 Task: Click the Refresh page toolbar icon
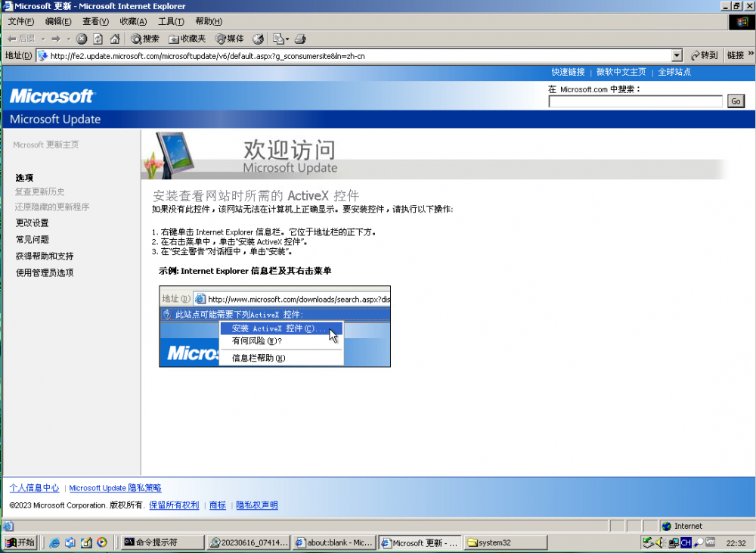(98, 39)
